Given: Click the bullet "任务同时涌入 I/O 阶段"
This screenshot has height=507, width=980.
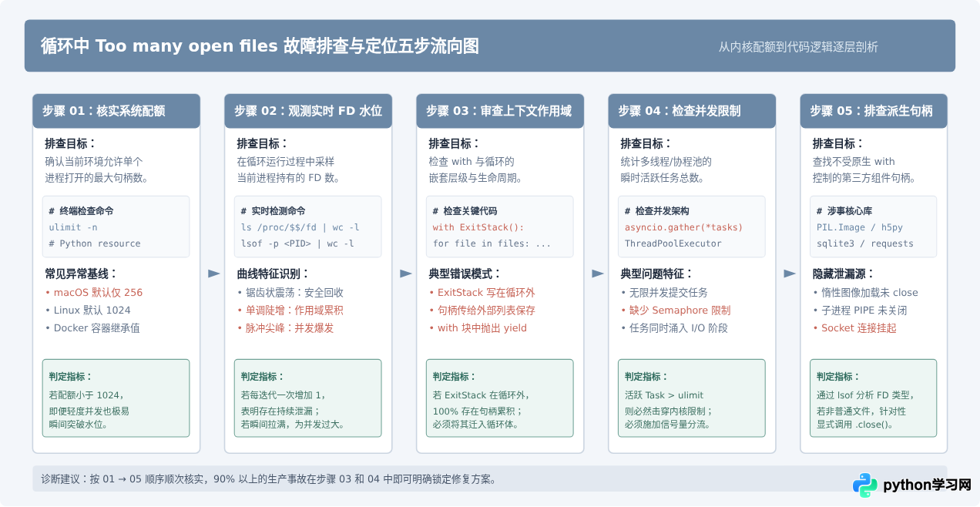Looking at the screenshot, I should pos(674,328).
